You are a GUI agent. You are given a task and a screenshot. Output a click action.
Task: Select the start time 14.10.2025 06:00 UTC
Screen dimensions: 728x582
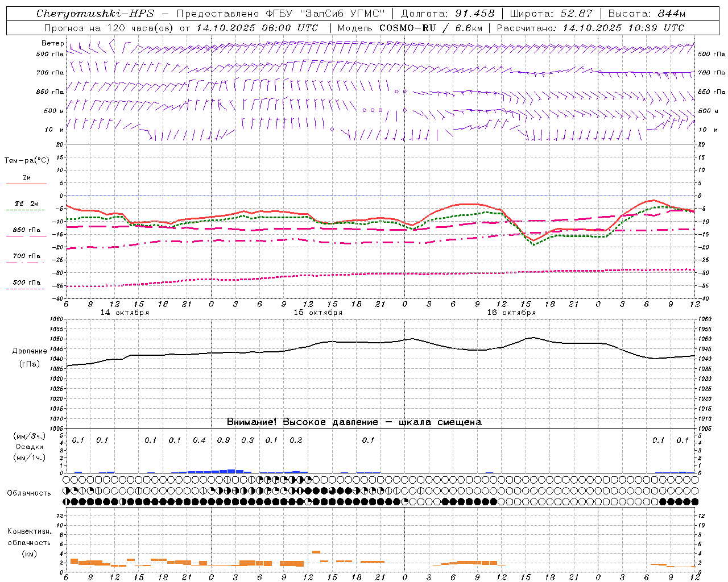pos(257,28)
